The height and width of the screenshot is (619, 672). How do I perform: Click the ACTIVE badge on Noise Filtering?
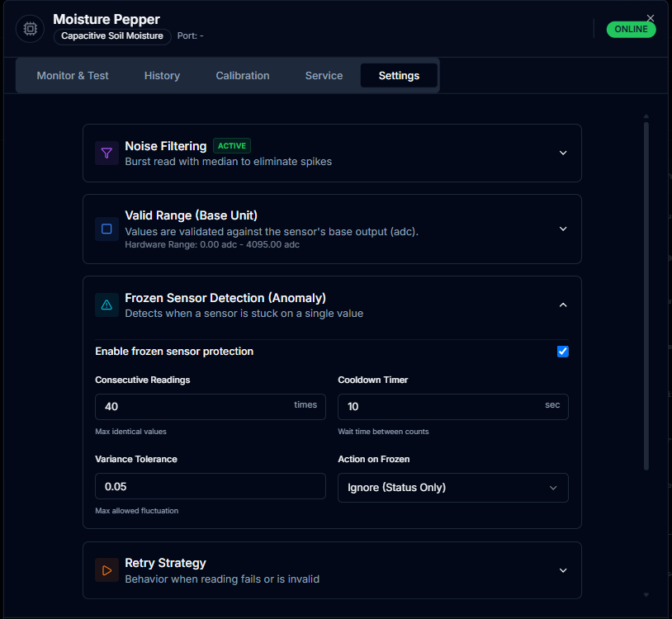coord(232,145)
